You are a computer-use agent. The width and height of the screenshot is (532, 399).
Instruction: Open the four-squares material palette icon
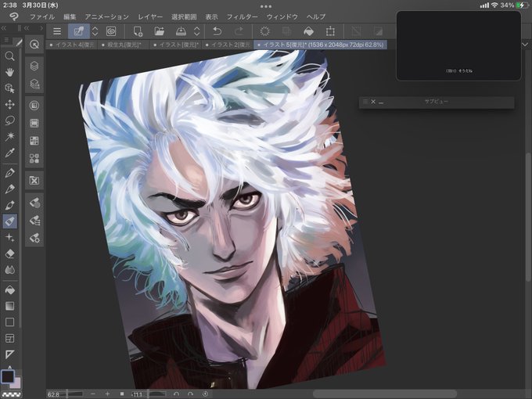[x=34, y=159]
